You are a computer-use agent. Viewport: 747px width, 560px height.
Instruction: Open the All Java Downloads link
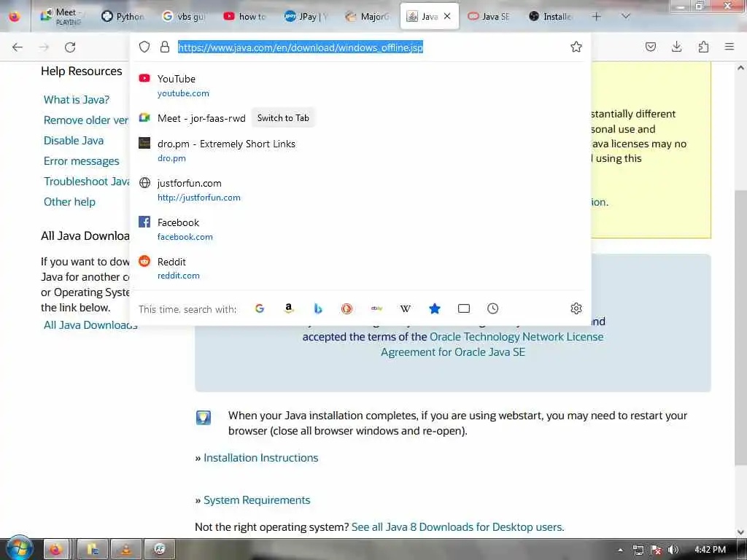coord(90,325)
